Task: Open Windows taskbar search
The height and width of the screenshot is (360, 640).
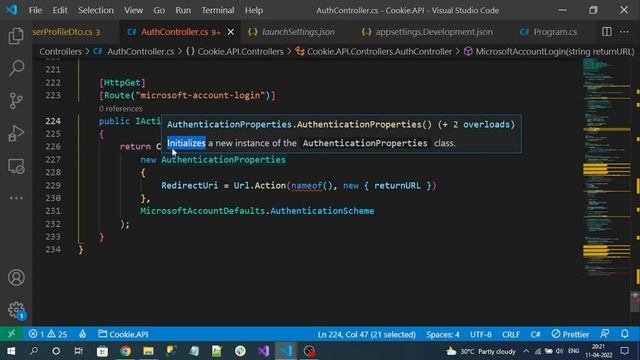Action: pos(34,351)
